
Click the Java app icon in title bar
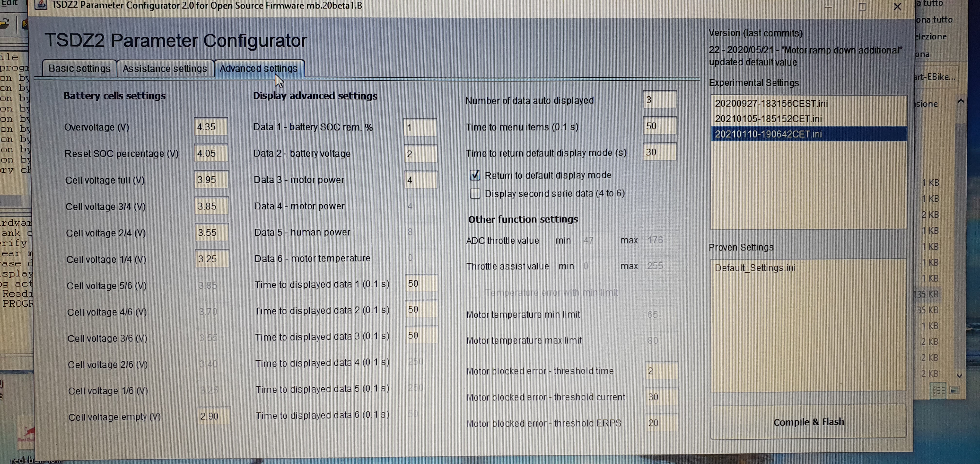point(41,5)
